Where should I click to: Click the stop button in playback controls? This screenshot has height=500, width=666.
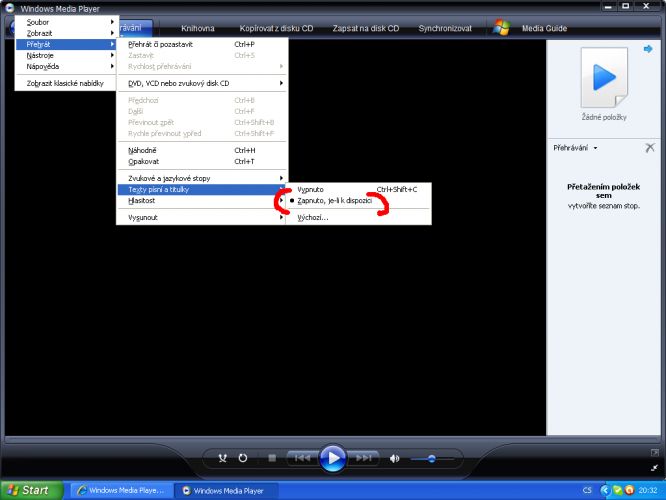point(272,458)
